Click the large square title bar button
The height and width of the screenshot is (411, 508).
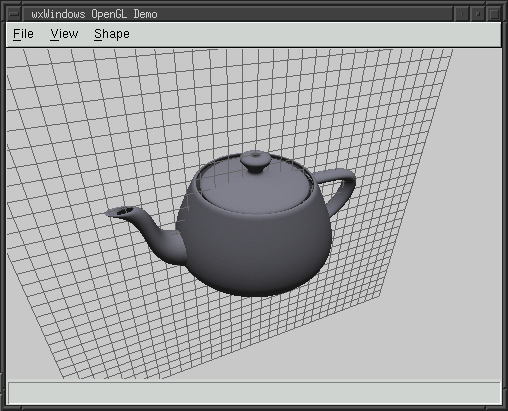[494, 14]
